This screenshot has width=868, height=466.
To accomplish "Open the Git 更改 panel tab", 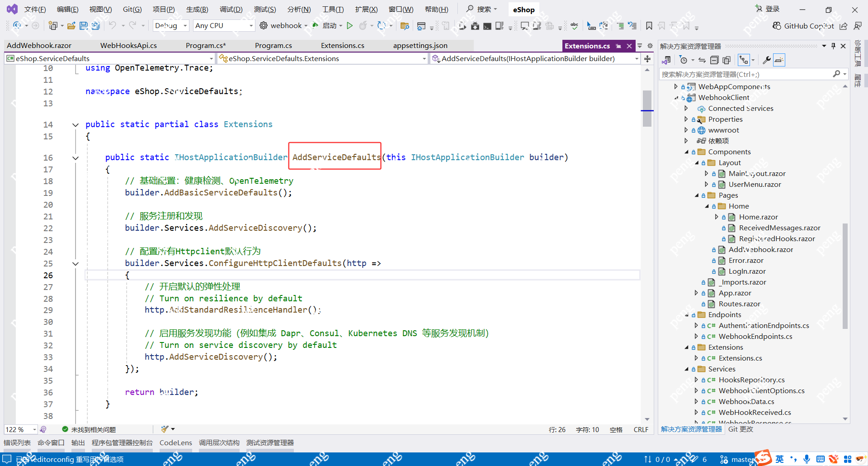I will (741, 429).
